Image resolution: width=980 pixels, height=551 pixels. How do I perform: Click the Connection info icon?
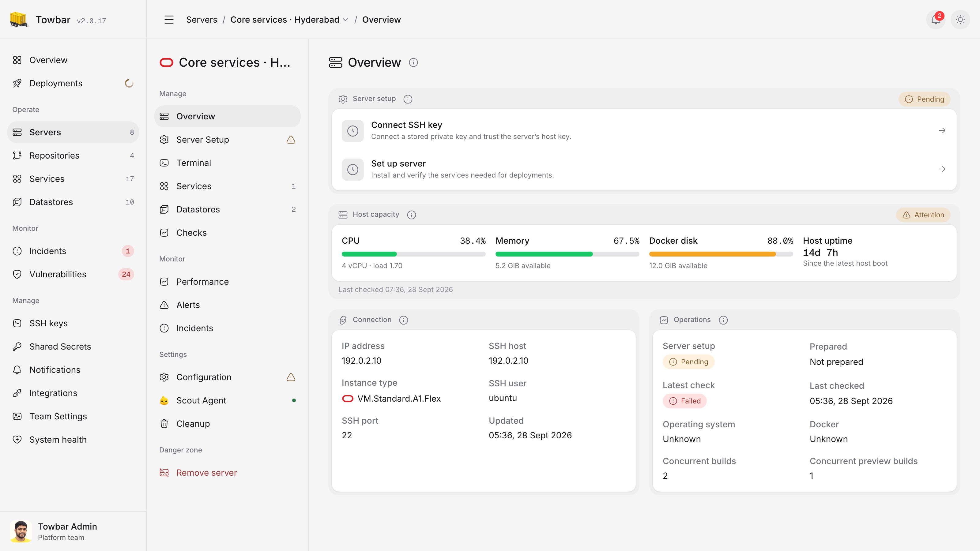tap(404, 320)
